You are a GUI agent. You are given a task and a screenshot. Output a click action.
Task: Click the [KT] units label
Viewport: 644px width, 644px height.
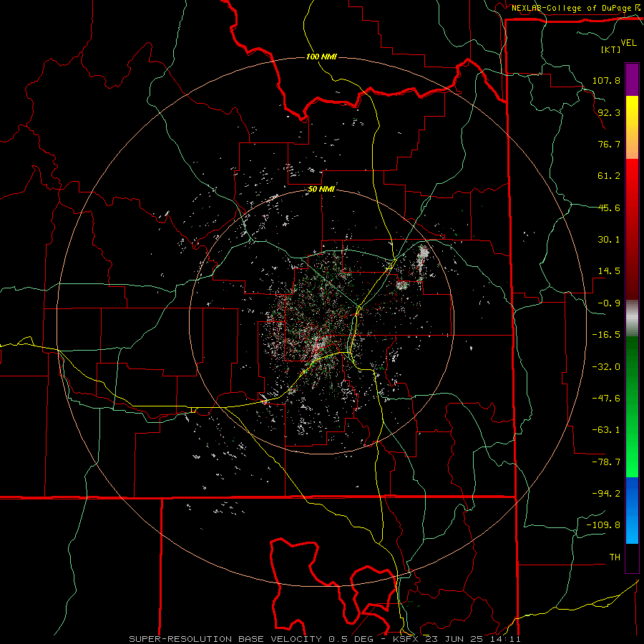click(x=610, y=49)
